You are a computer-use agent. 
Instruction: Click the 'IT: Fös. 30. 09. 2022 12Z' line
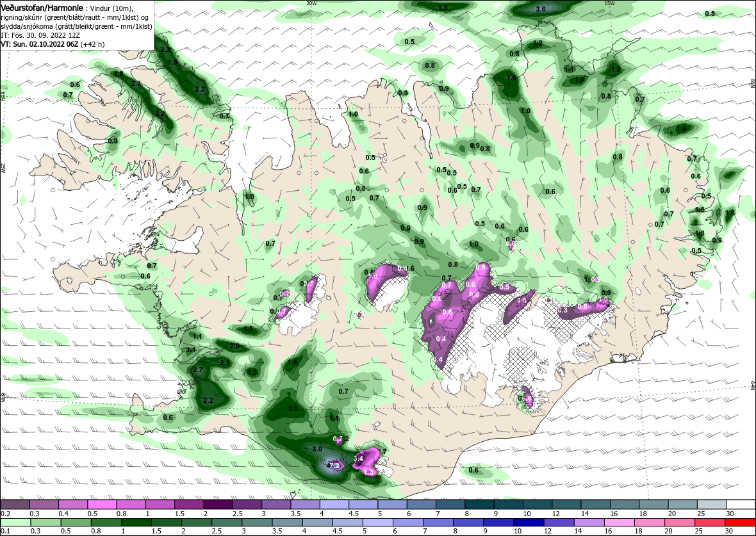(x=40, y=35)
